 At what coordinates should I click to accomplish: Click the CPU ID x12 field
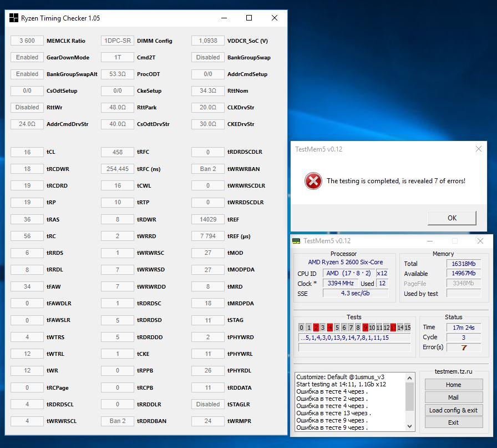(382, 273)
